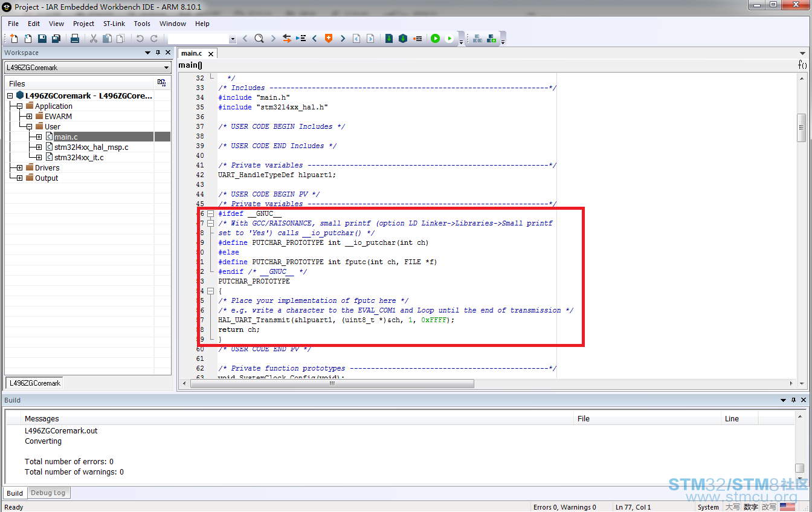Screen dimensions: 812x512
Task: Pin the Workspace panel
Action: pyautogui.click(x=158, y=53)
